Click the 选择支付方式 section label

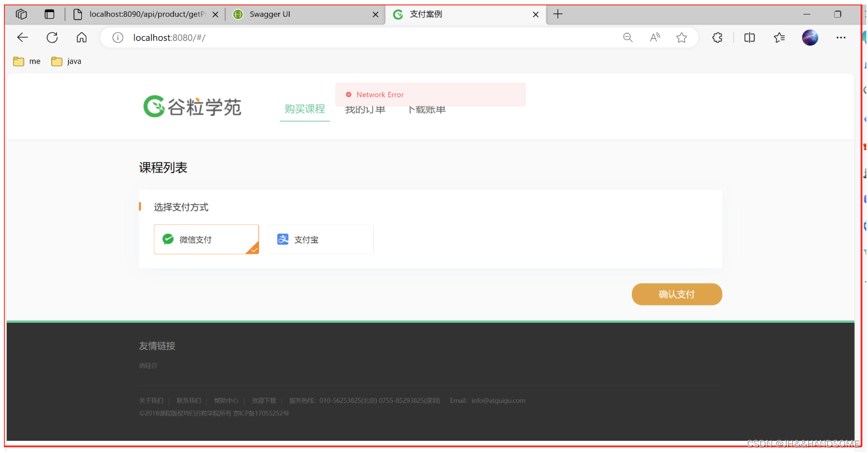181,207
